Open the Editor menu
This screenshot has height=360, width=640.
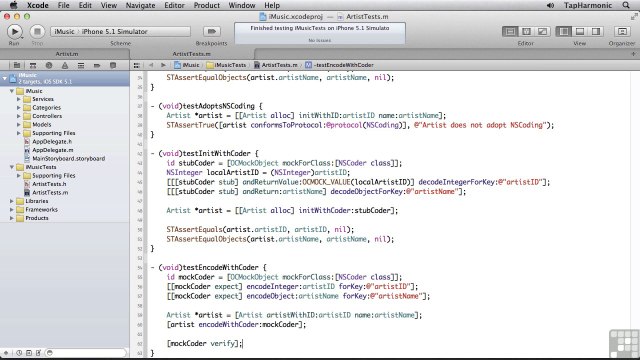click(174, 5)
